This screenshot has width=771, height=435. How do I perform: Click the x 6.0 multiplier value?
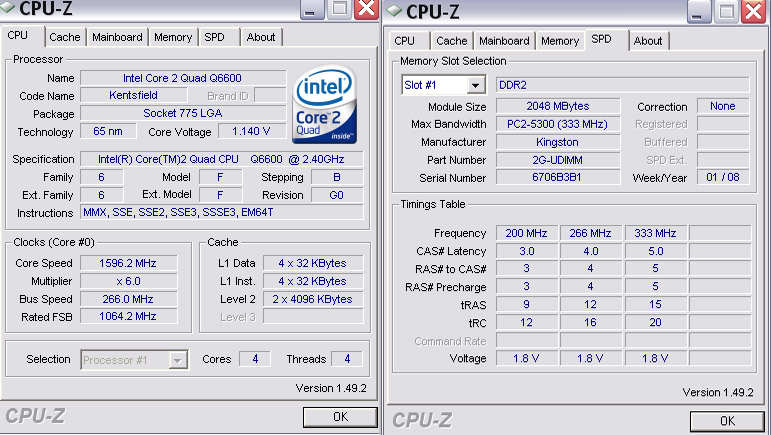128,281
